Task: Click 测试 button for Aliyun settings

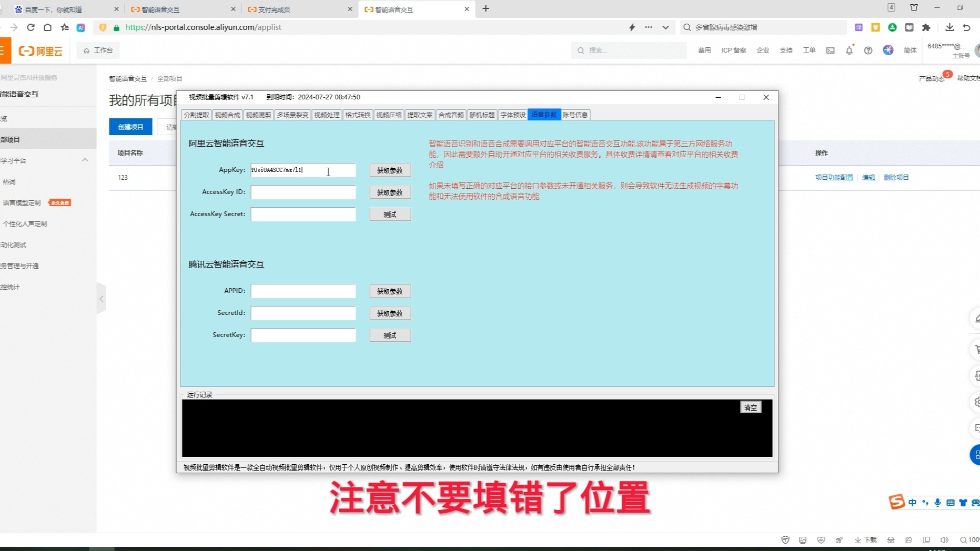Action: (390, 215)
